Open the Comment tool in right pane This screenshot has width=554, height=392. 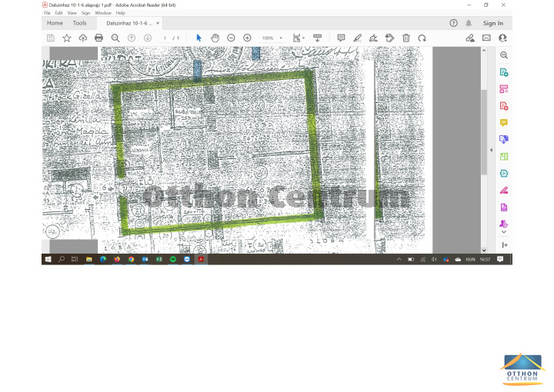pyautogui.click(x=504, y=123)
